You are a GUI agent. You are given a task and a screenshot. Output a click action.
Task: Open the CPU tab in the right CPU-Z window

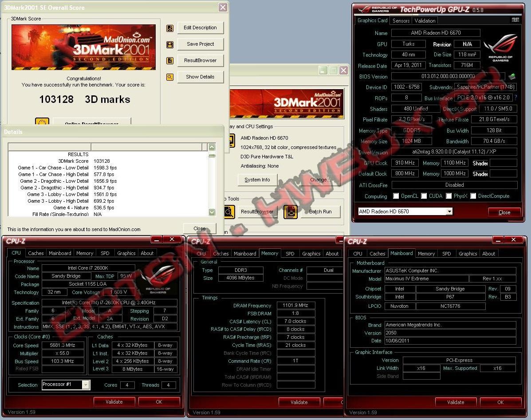click(x=358, y=254)
